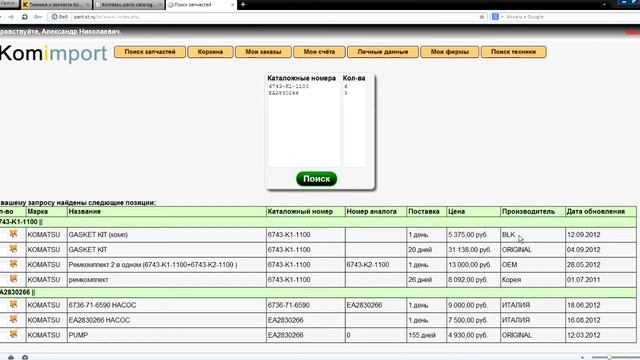Click Дата обновления column header
Image resolution: width=640 pixels, height=360 pixels.
click(600, 211)
